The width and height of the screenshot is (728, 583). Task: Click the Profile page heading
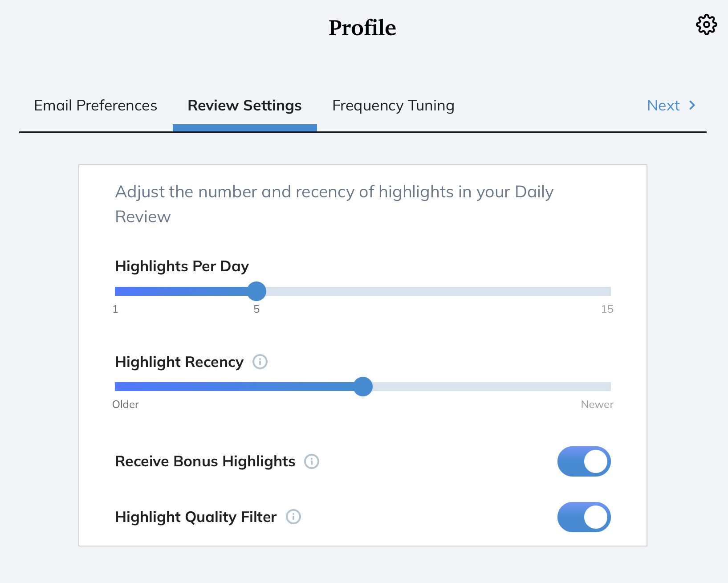click(362, 28)
